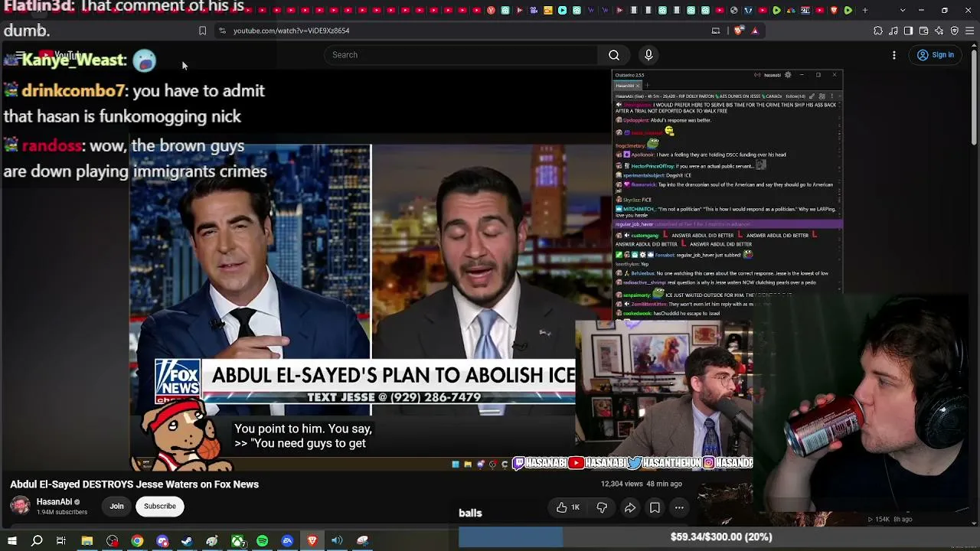Like the video with thumbs up
Screen dimensions: 980x551
coord(568,507)
